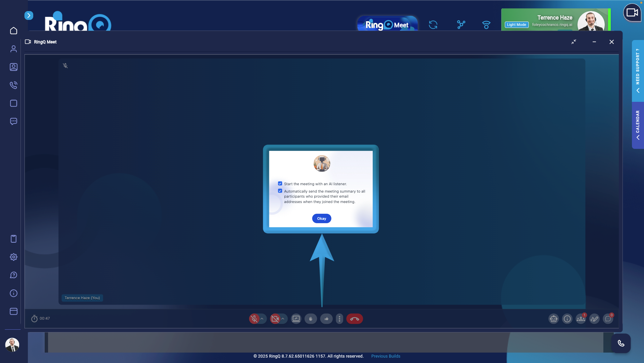Image resolution: width=644 pixels, height=363 pixels.
Task: Open the meeting chat panel
Action: pyautogui.click(x=608, y=319)
